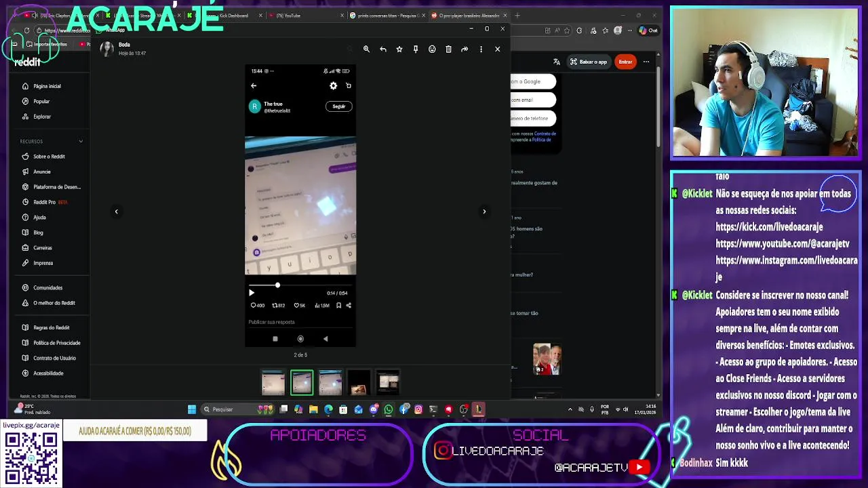Click the Entrar button on Reddit

click(625, 62)
